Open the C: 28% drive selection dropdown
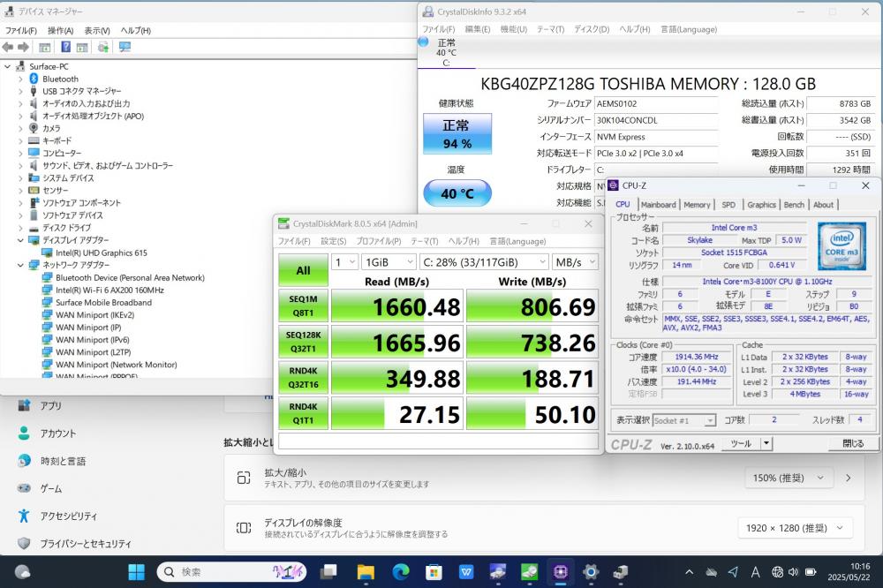This screenshot has width=883, height=588. pyautogui.click(x=483, y=262)
